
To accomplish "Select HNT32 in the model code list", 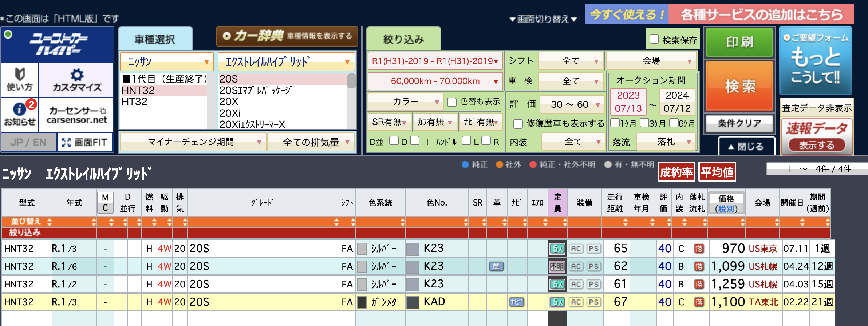I will [x=163, y=90].
